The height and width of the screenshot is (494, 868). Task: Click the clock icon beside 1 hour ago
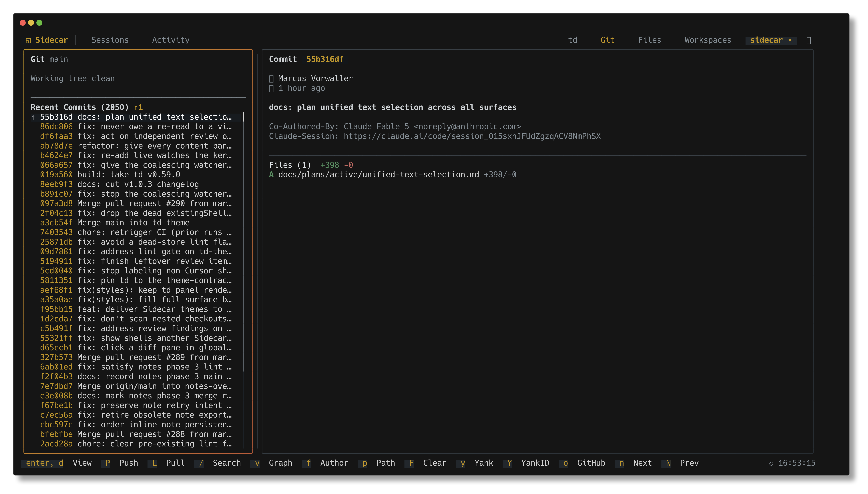pos(271,89)
